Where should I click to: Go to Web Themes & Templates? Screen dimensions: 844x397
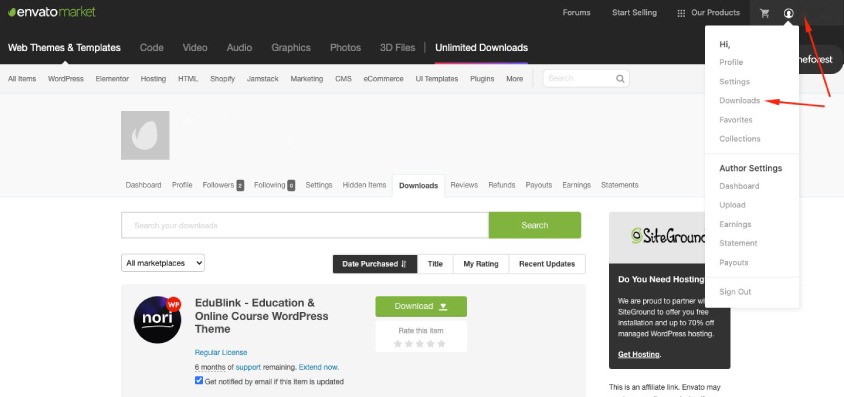(64, 48)
